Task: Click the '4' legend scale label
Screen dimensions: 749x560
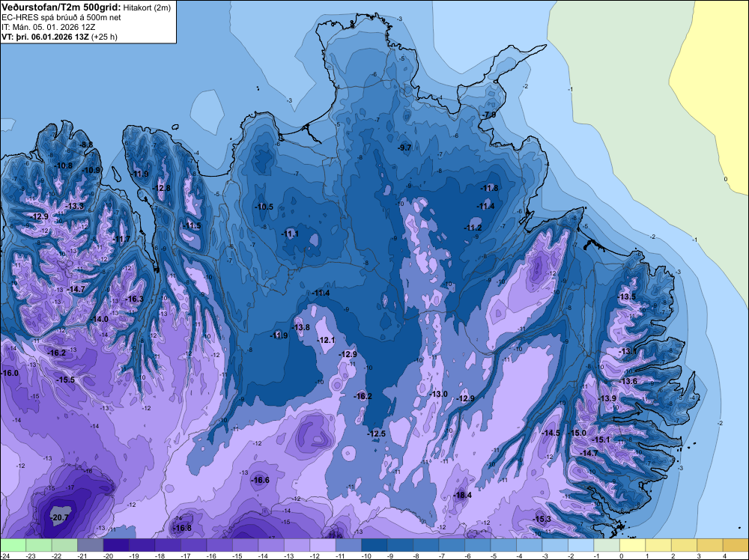Action: [x=724, y=556]
